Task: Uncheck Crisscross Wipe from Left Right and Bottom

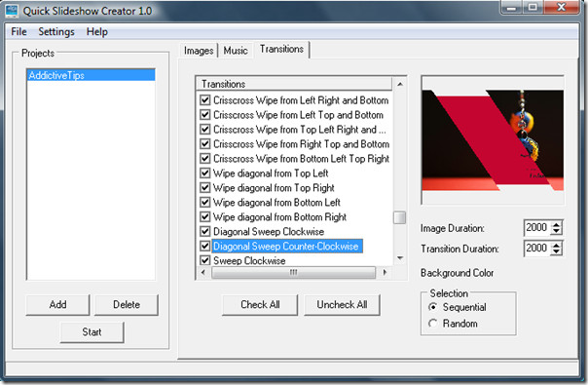Action: (204, 100)
